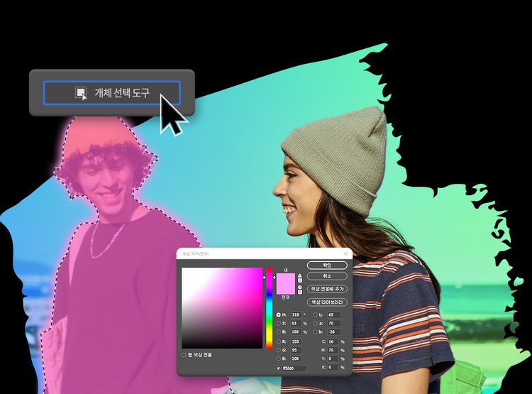Close the color picker dialog
Screen dimensions: 532x394
coord(345,253)
